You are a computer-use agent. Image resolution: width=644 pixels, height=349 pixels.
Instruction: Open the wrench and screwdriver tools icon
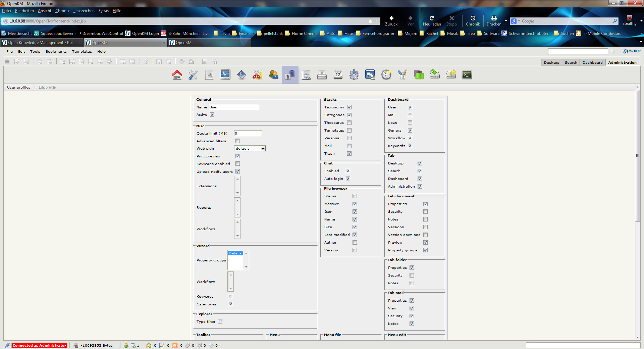point(193,75)
